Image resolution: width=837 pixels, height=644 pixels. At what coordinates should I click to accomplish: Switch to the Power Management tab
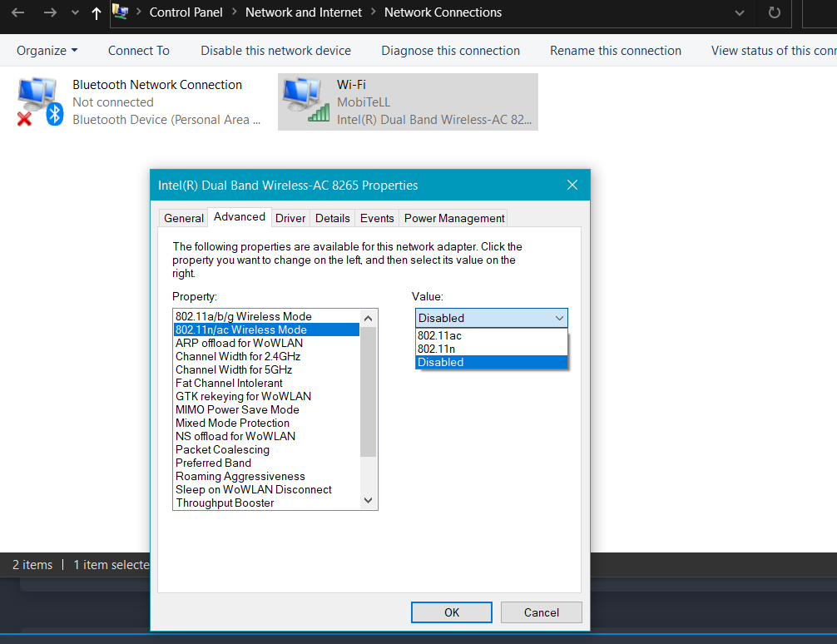click(453, 218)
